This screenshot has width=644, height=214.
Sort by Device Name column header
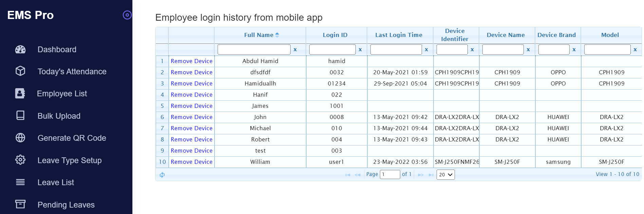(506, 35)
